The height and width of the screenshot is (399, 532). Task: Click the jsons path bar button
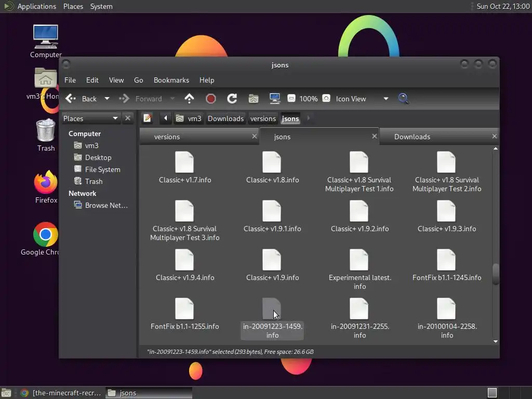click(x=290, y=118)
